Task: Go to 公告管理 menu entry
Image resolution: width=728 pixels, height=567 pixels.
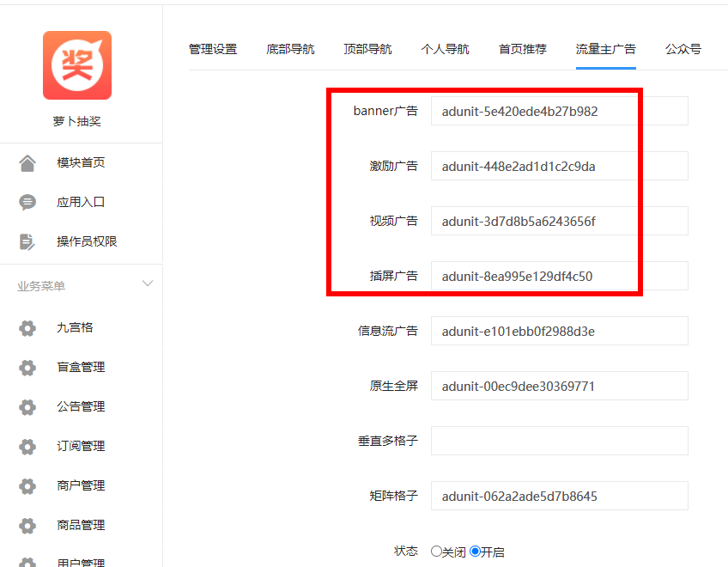Action: pos(82,406)
